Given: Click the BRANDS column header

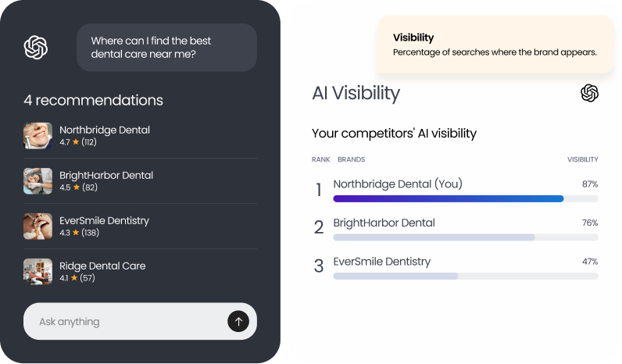Looking at the screenshot, I should click(351, 159).
